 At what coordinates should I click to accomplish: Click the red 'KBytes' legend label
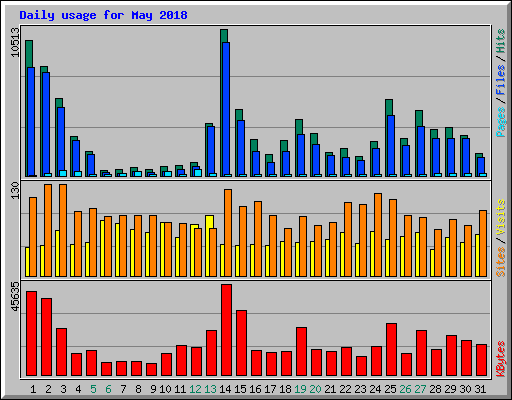pos(501,359)
